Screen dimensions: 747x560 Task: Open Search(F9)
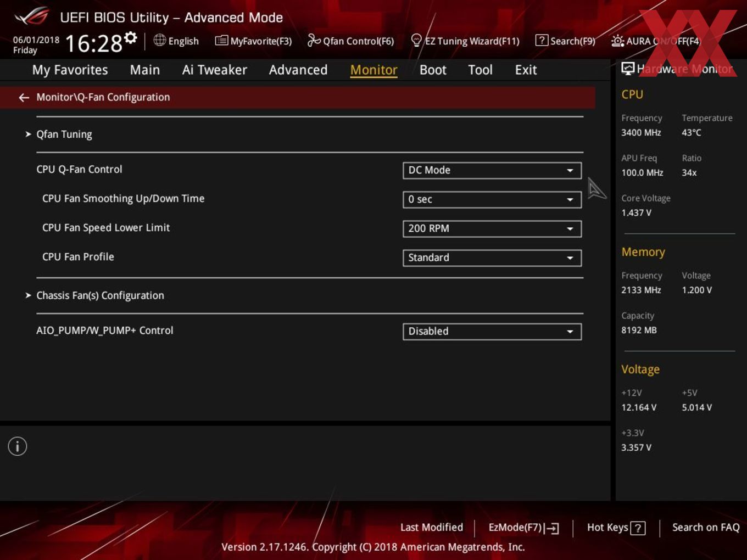pyautogui.click(x=565, y=41)
